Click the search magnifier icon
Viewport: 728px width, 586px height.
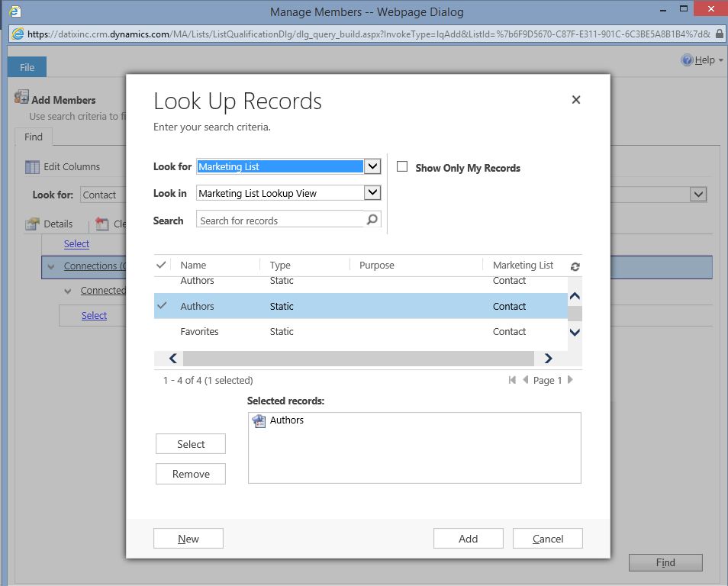[x=372, y=220]
